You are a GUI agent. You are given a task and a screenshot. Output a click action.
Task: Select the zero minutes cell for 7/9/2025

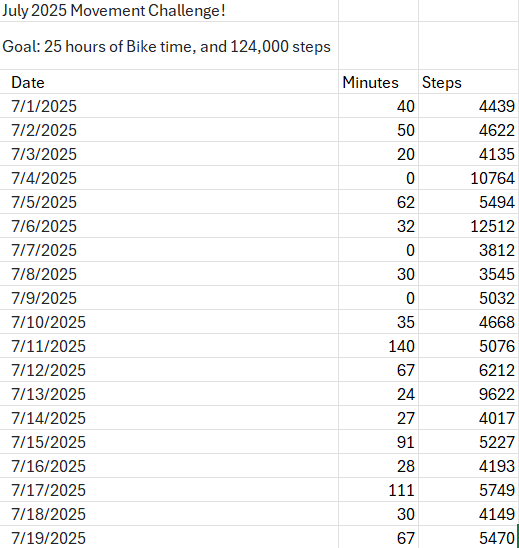(x=379, y=298)
